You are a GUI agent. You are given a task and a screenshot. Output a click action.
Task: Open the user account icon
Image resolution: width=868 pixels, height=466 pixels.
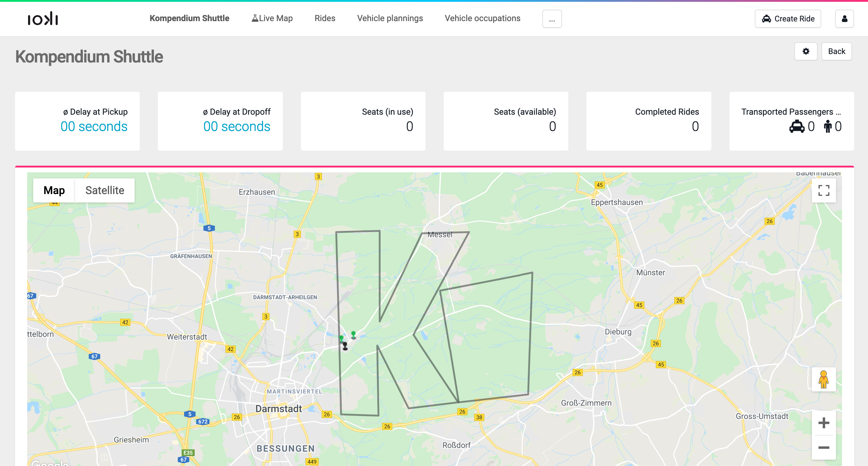tap(844, 18)
